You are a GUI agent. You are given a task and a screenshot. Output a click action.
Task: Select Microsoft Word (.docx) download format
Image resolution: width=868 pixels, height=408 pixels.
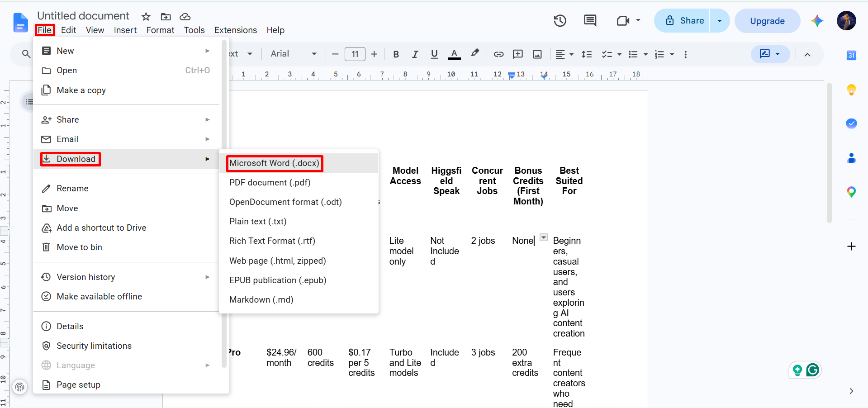[299, 163]
